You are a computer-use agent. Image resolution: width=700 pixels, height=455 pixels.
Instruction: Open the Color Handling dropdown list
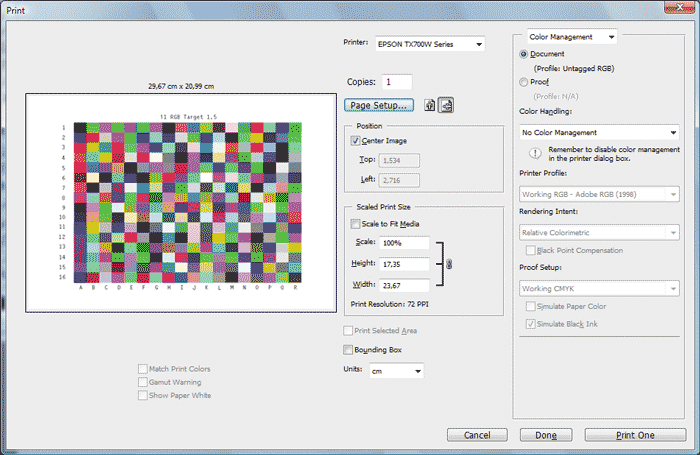pyautogui.click(x=599, y=132)
